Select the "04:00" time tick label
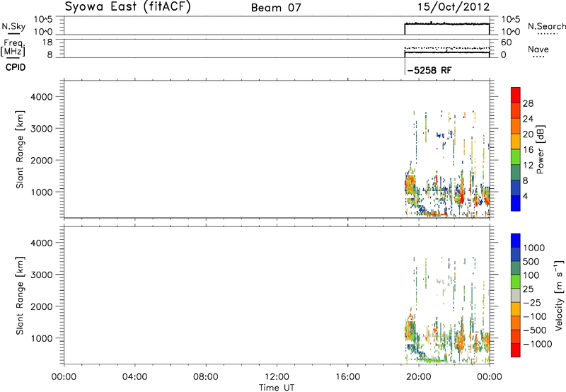The image size is (566, 392). coord(134,377)
